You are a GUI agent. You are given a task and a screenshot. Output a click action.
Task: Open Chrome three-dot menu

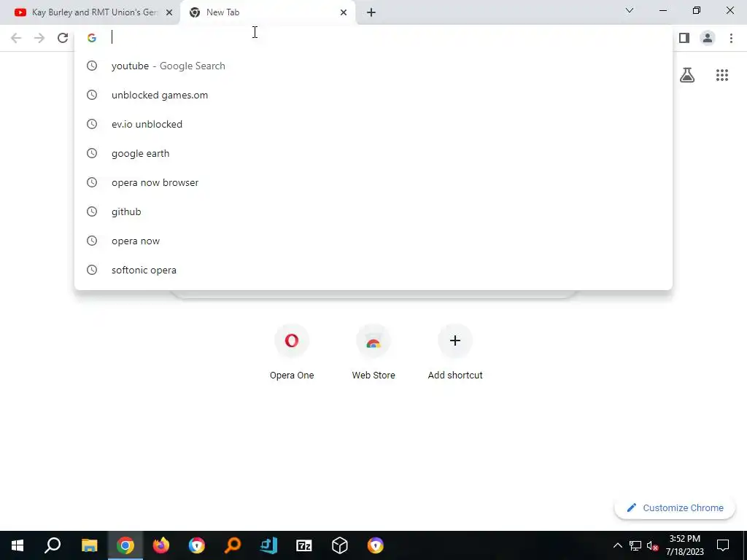(x=731, y=38)
